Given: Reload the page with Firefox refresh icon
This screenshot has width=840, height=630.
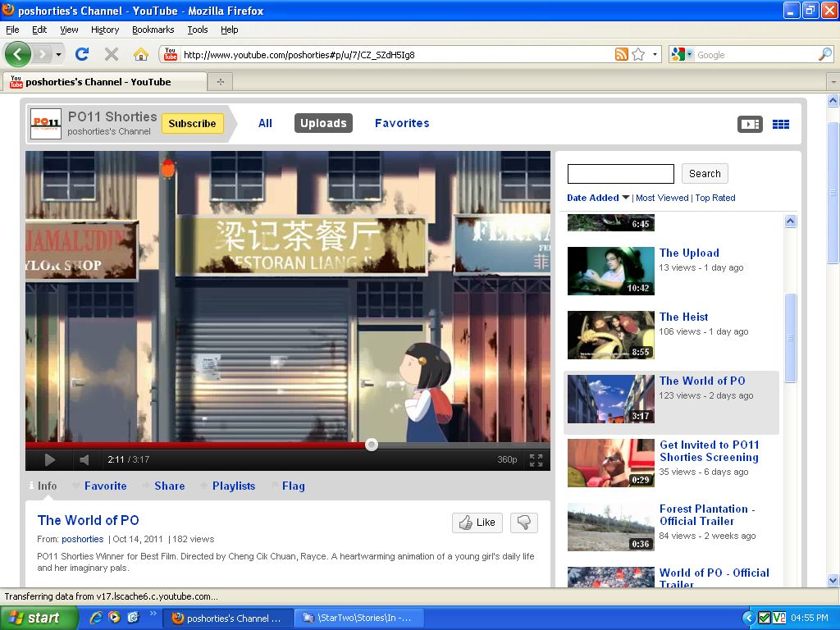Looking at the screenshot, I should click(x=82, y=54).
